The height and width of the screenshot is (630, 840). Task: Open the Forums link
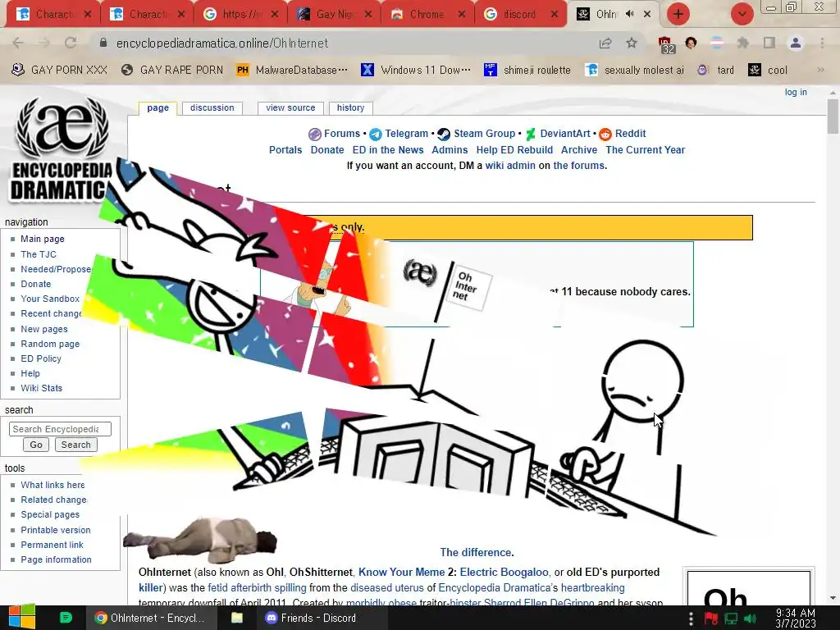click(342, 134)
